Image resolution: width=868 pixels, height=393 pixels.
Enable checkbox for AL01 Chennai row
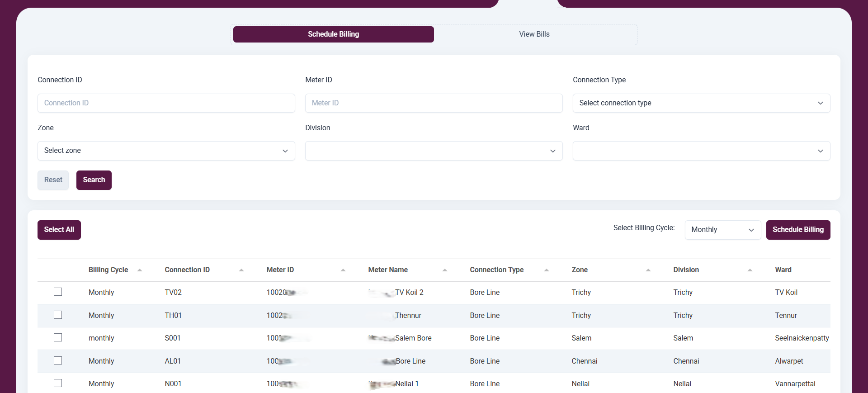pos(58,360)
